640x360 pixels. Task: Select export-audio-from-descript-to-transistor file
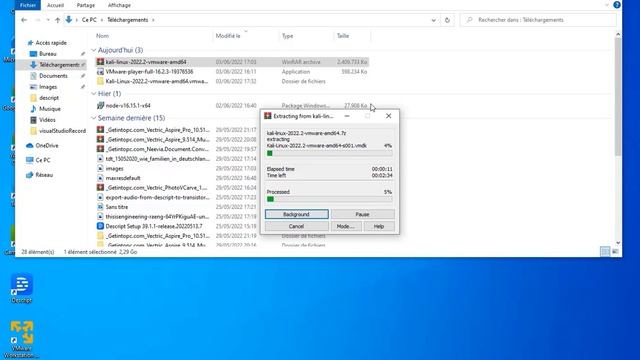pos(157,197)
